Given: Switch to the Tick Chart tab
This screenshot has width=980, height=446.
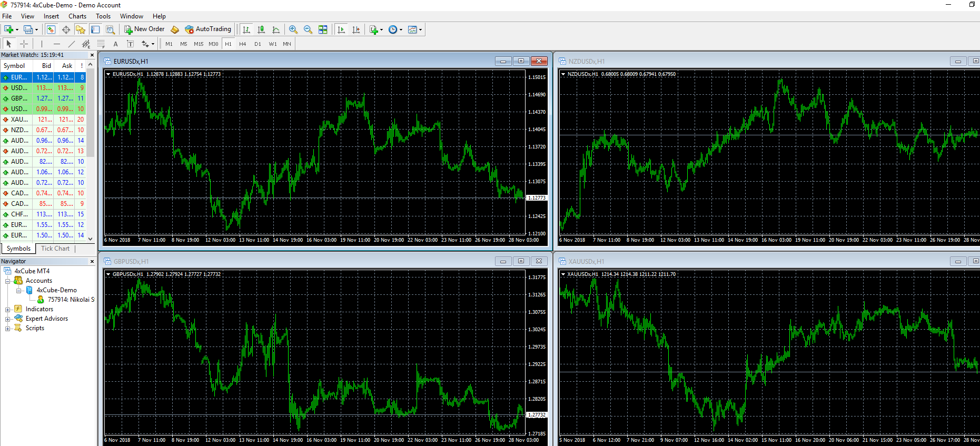Looking at the screenshot, I should (55, 249).
